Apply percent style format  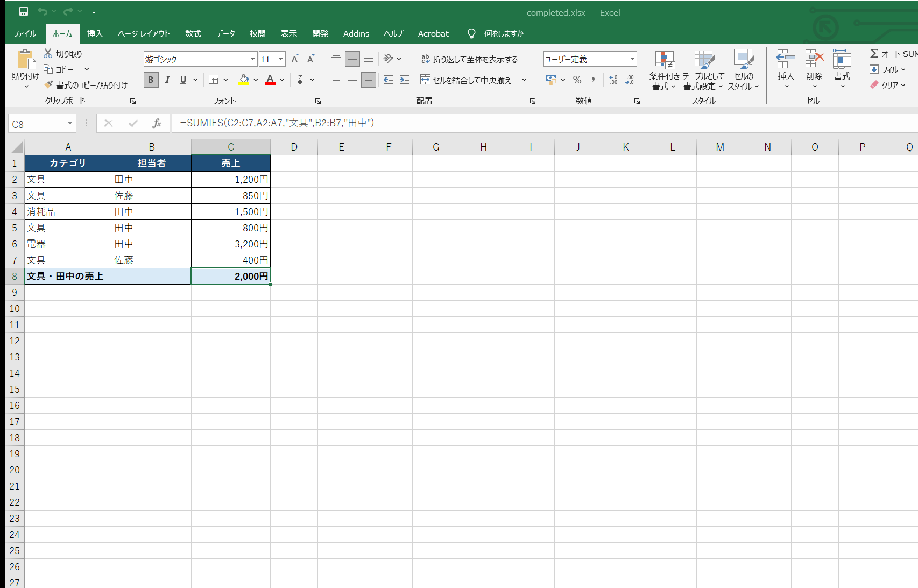coord(577,80)
